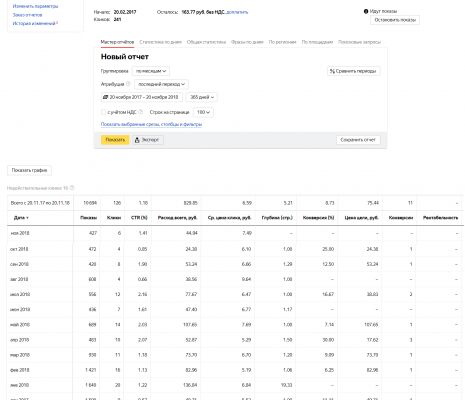Open the История изменений link
Viewport: 465px width, 400px height.
(34, 23)
